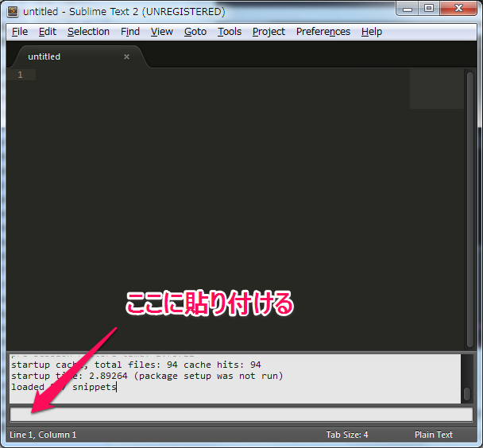Open the Find menu
Image resolution: width=483 pixels, height=448 pixels.
[x=130, y=32]
